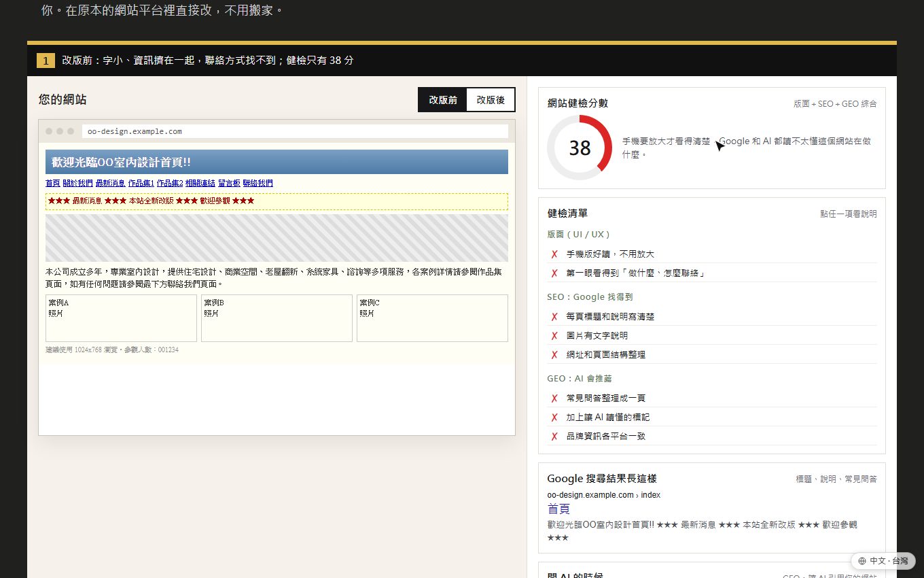
Task: Click the red X beside 手機版好讀，不用放大
Action: pos(554,254)
